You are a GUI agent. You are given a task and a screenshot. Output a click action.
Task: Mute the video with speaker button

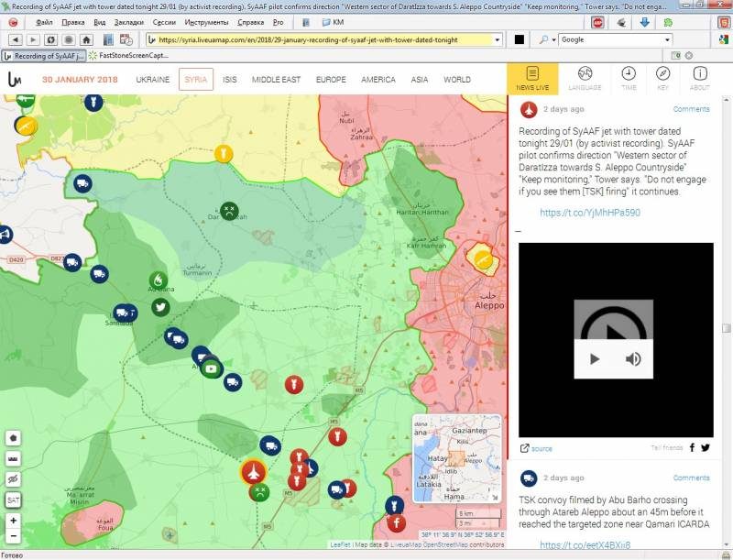point(633,359)
